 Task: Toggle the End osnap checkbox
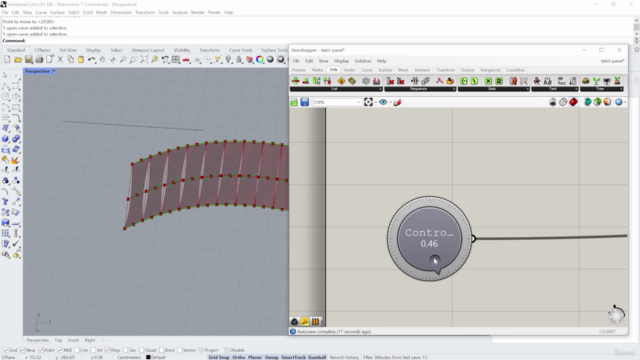(x=6, y=350)
